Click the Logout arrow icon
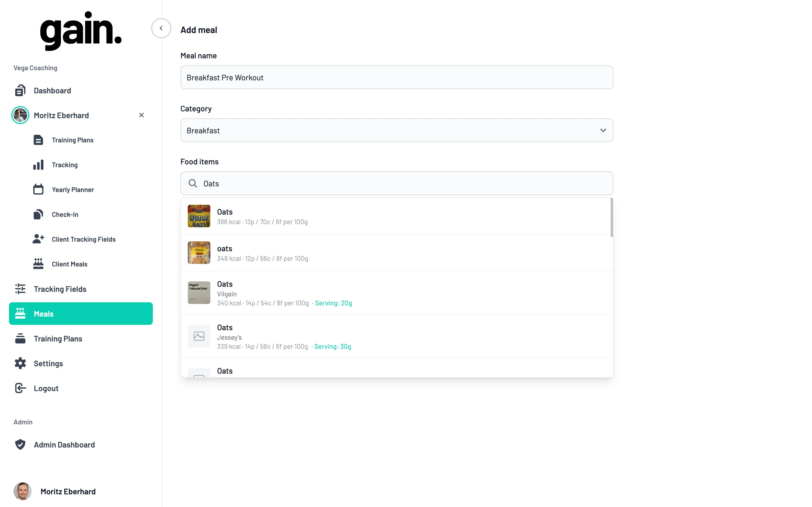The height and width of the screenshot is (507, 812). (x=20, y=388)
